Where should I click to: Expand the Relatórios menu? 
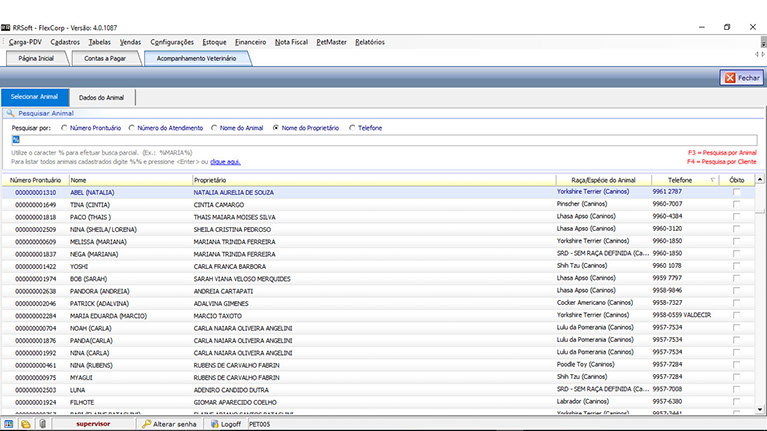[370, 42]
